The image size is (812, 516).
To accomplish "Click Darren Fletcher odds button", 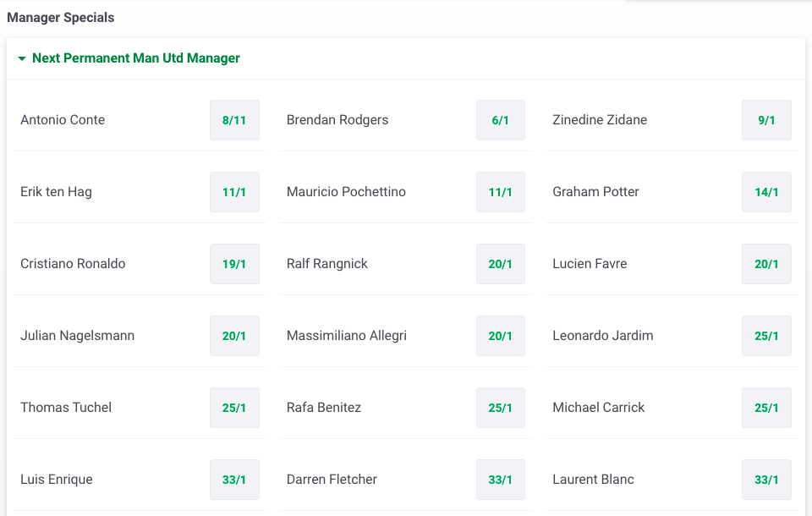I will (500, 480).
